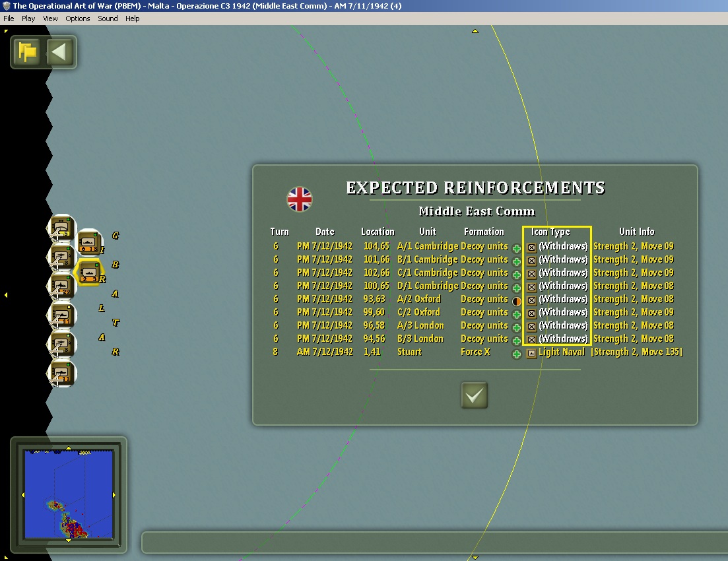Click green plus icon for D/1 Cambridge

click(x=516, y=288)
